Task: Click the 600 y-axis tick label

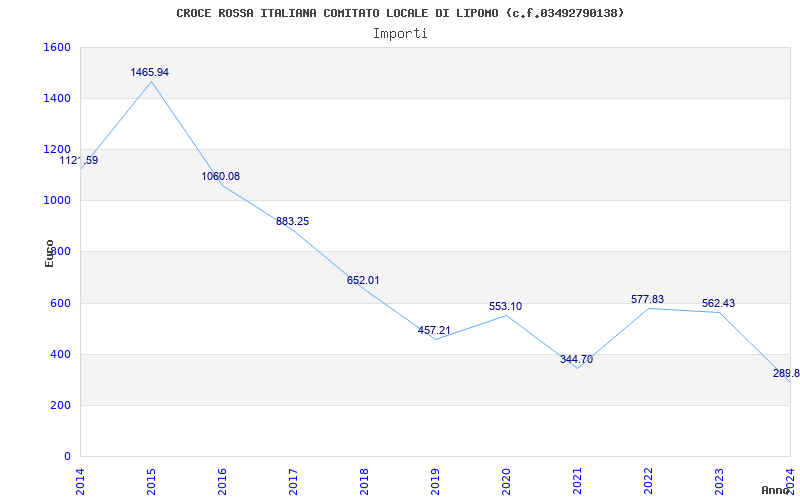Action: (x=60, y=303)
